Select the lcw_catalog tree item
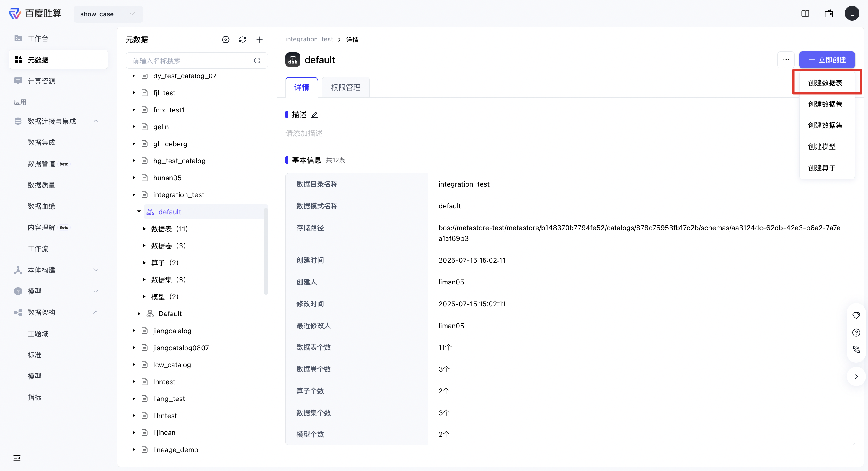The image size is (868, 471). pyautogui.click(x=172, y=364)
